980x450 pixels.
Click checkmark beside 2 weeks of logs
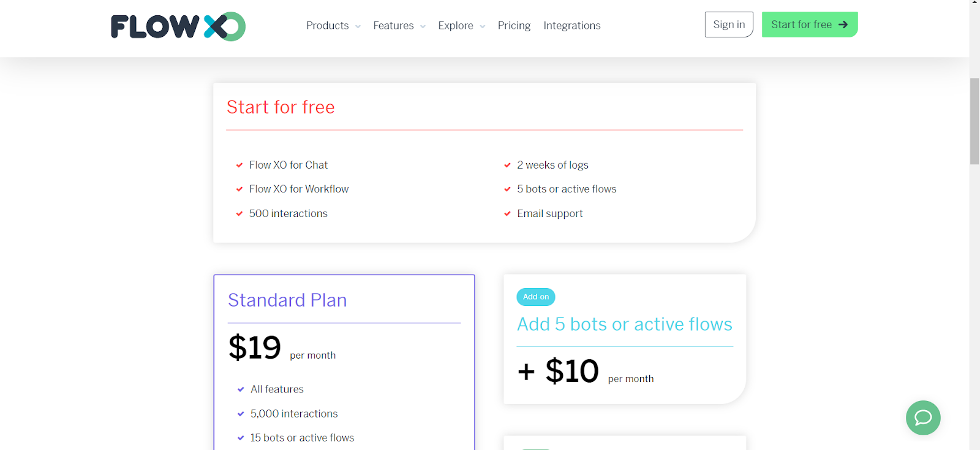[x=507, y=165]
